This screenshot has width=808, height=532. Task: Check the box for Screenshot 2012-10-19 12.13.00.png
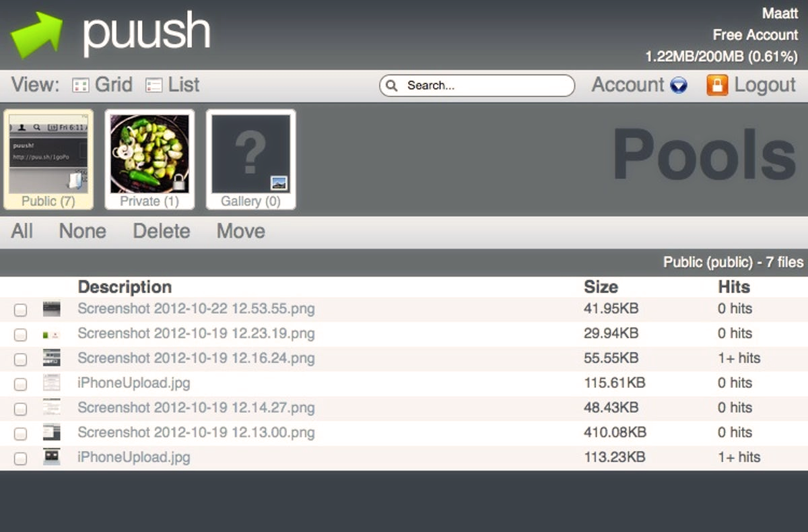click(x=21, y=434)
